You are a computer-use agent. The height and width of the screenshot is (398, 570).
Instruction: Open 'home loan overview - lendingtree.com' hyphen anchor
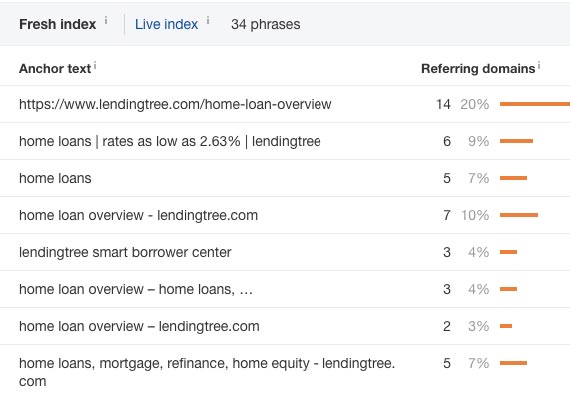[139, 215]
